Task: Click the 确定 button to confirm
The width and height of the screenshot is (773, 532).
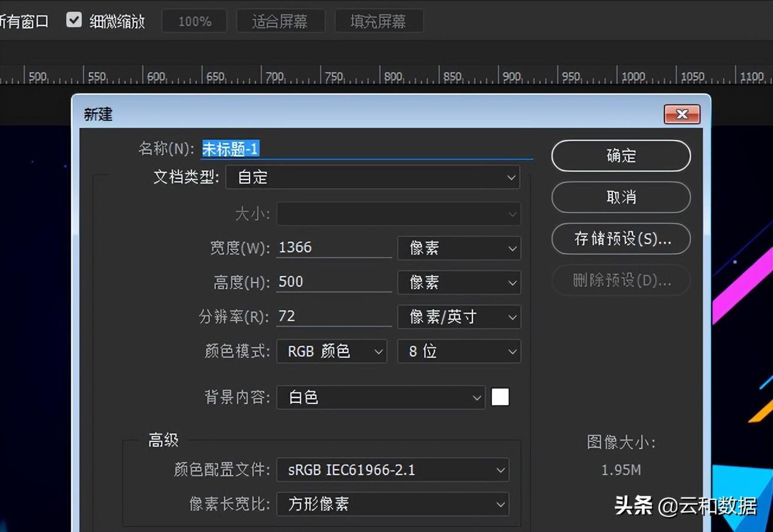Action: (x=620, y=156)
